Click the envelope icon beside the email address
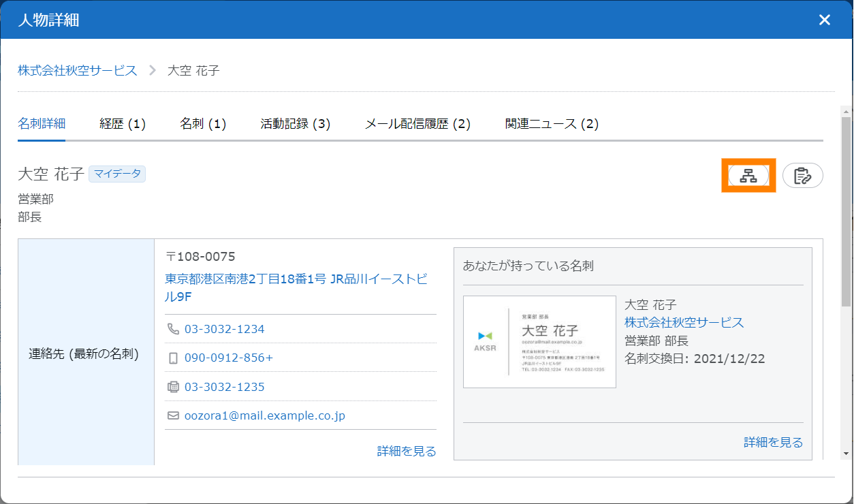Image resolution: width=854 pixels, height=504 pixels. click(173, 415)
